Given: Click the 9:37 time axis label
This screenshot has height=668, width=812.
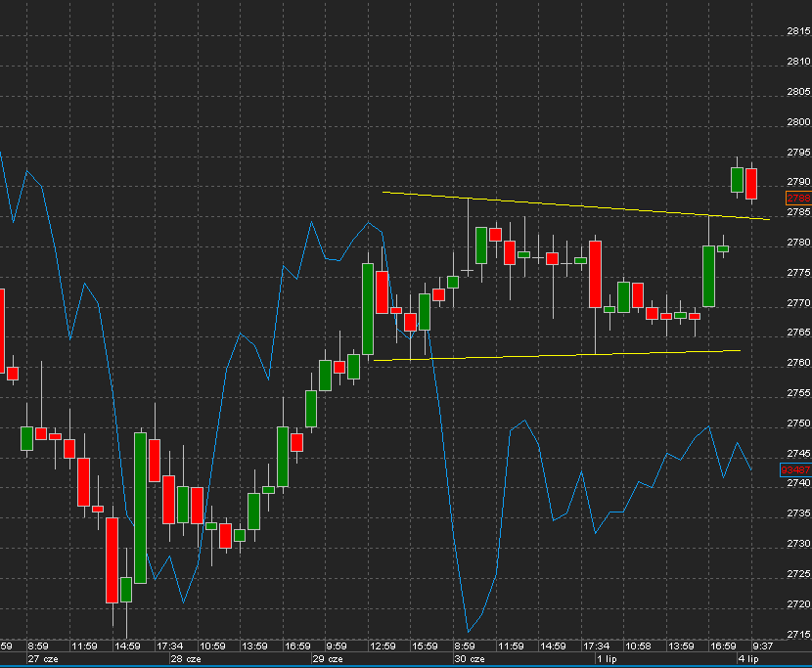Looking at the screenshot, I should point(762,646).
